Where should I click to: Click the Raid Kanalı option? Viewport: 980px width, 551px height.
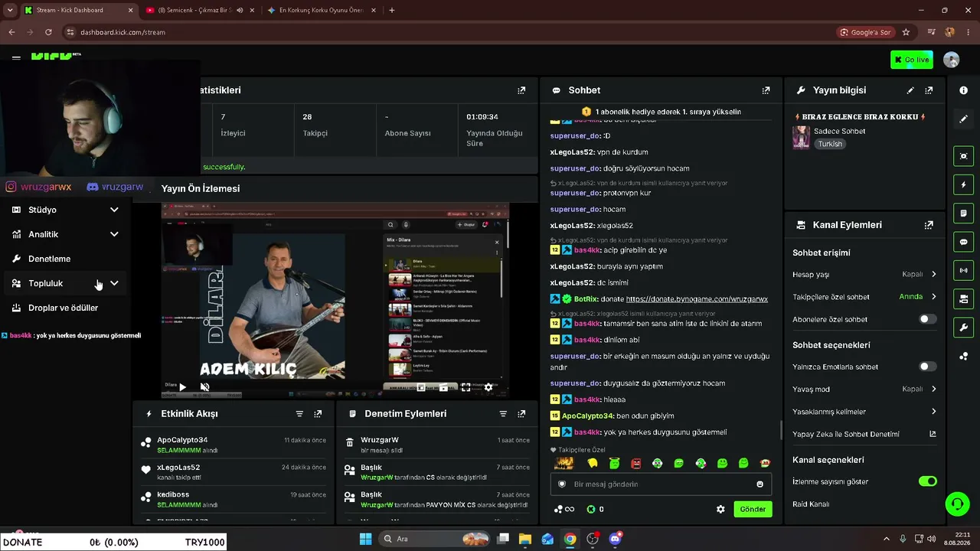pyautogui.click(x=811, y=504)
